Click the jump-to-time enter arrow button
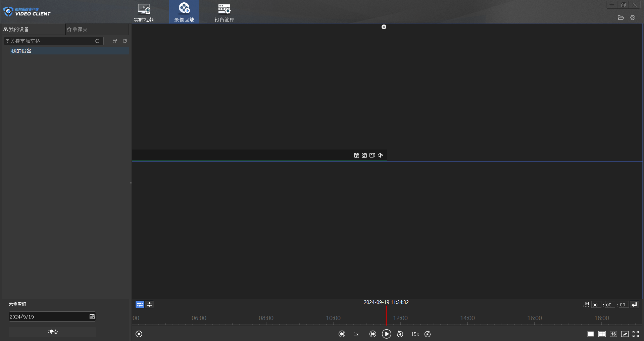Screen dimensions: 644x341 click(x=634, y=305)
